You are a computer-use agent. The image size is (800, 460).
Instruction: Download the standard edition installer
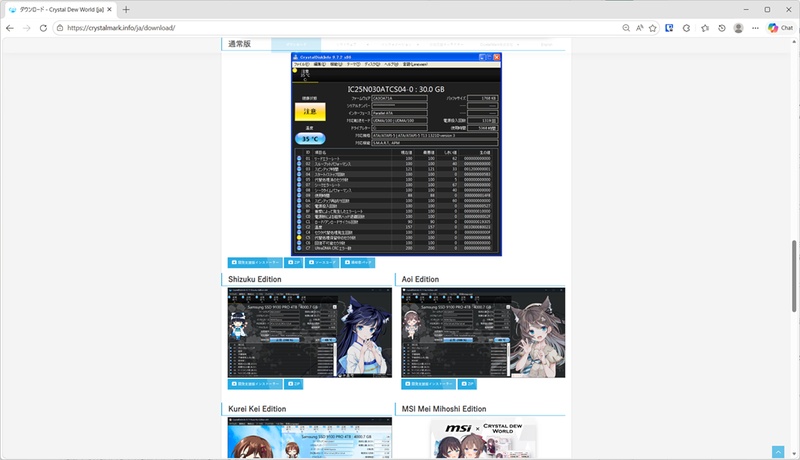point(255,263)
